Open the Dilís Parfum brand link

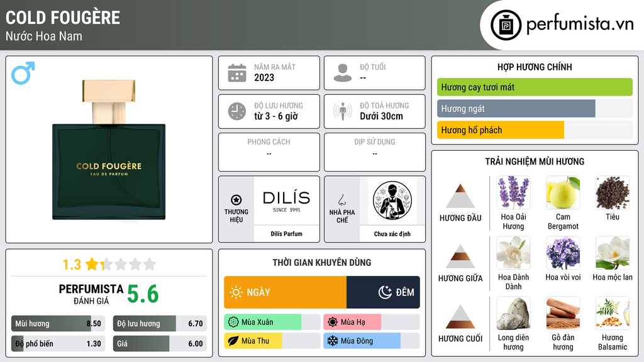[x=286, y=234]
